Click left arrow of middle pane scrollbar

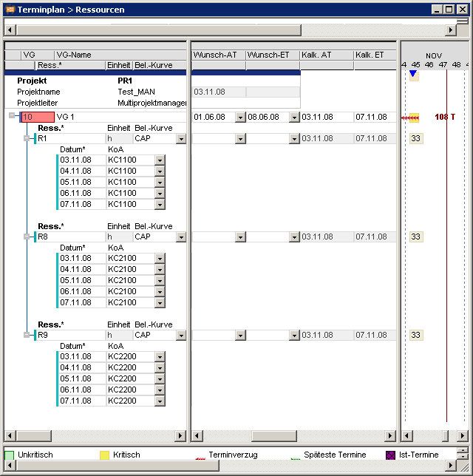197,436
